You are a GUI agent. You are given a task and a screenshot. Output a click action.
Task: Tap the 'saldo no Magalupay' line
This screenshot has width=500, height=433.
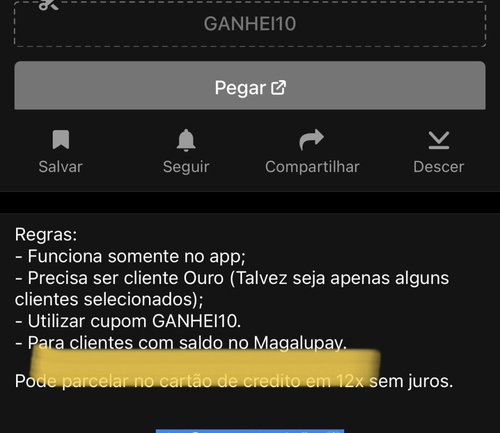[181, 343]
